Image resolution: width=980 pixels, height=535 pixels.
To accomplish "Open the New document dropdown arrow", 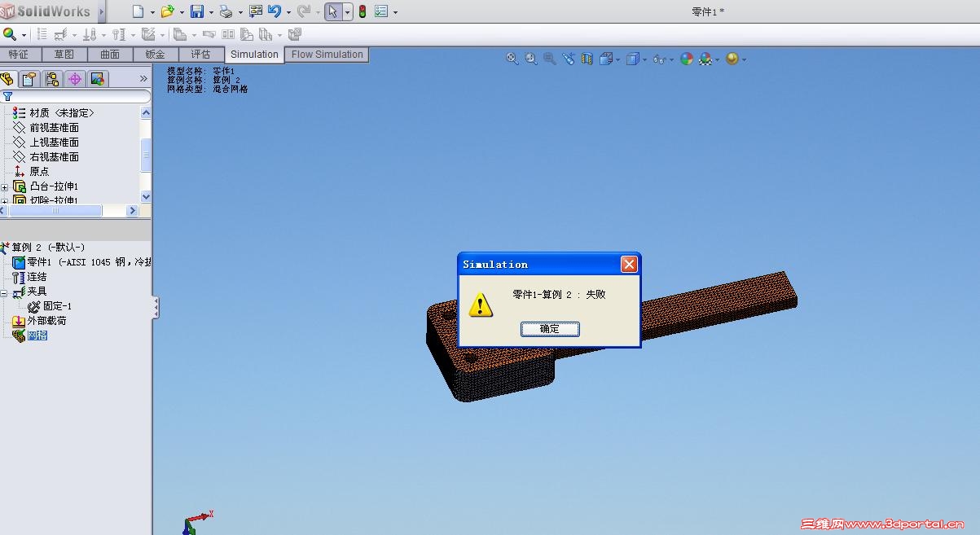I will pos(152,12).
